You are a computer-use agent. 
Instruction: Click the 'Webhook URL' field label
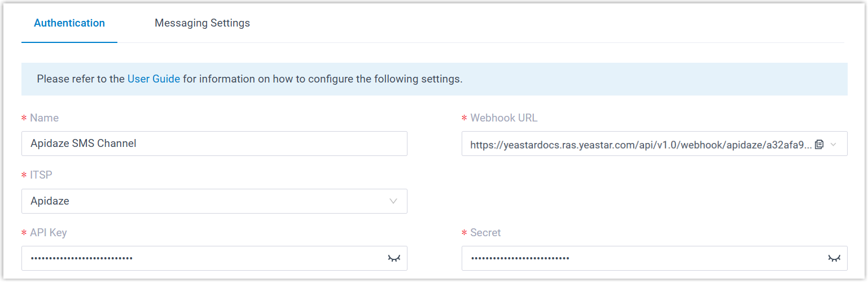[503, 118]
